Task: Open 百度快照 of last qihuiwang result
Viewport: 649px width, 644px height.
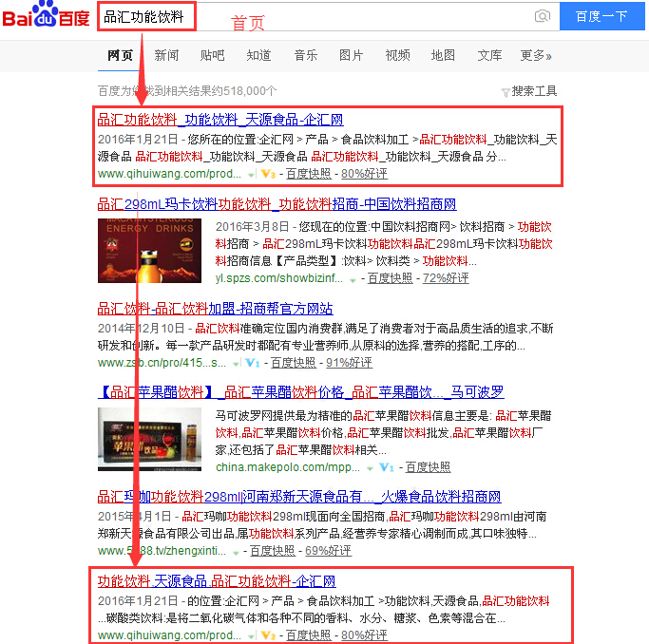Action: click(309, 635)
